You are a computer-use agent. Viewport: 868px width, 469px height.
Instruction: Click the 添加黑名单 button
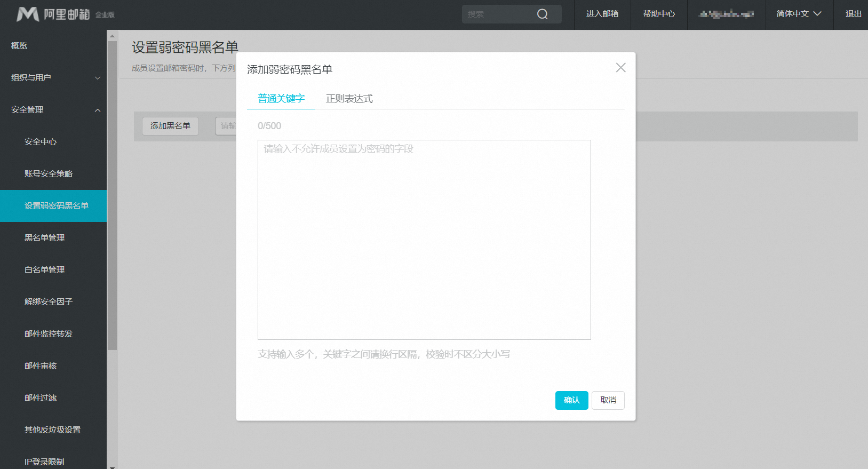tap(170, 126)
